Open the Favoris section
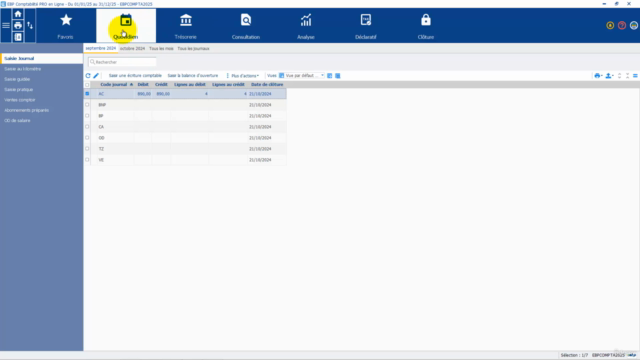 (66, 26)
